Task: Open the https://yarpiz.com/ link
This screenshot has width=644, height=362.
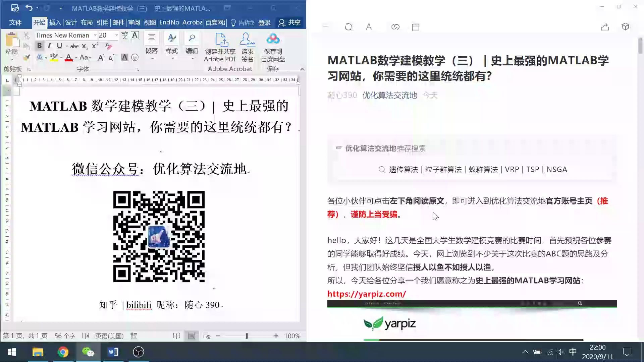Action: tap(366, 294)
